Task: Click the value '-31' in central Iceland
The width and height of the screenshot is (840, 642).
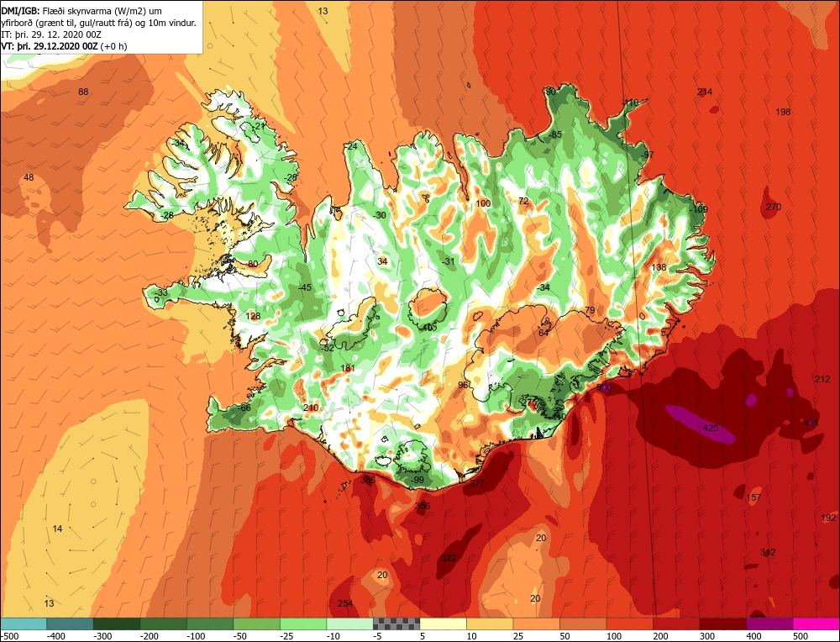Action: pyautogui.click(x=448, y=261)
